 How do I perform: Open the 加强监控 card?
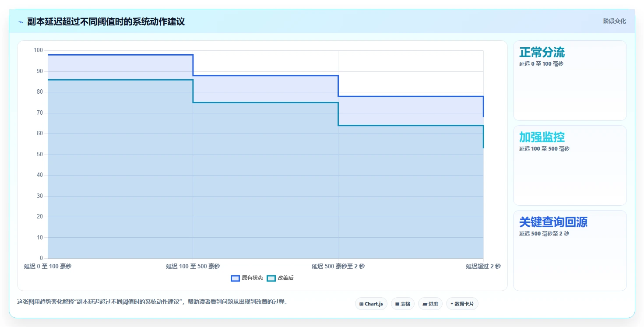point(570,165)
